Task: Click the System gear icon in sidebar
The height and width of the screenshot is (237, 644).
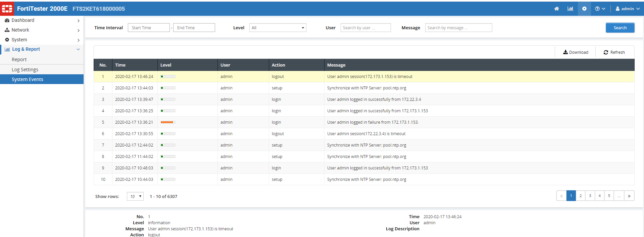Action: click(7, 40)
